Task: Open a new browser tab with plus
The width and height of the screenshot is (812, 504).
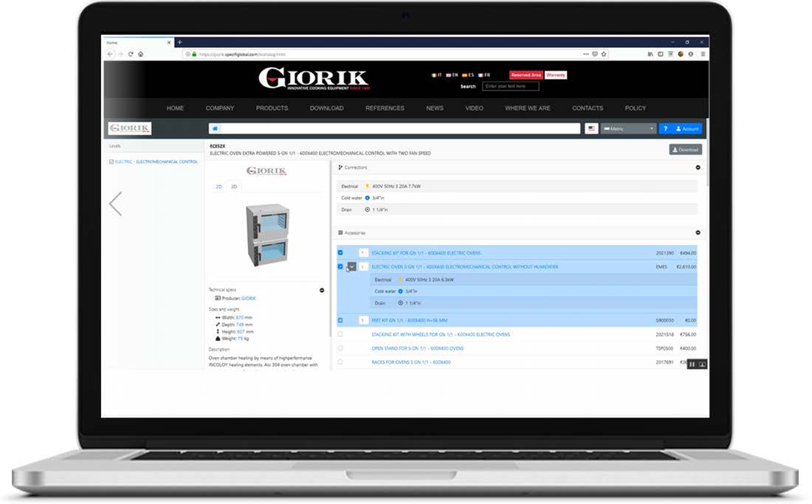Action: pos(179,43)
